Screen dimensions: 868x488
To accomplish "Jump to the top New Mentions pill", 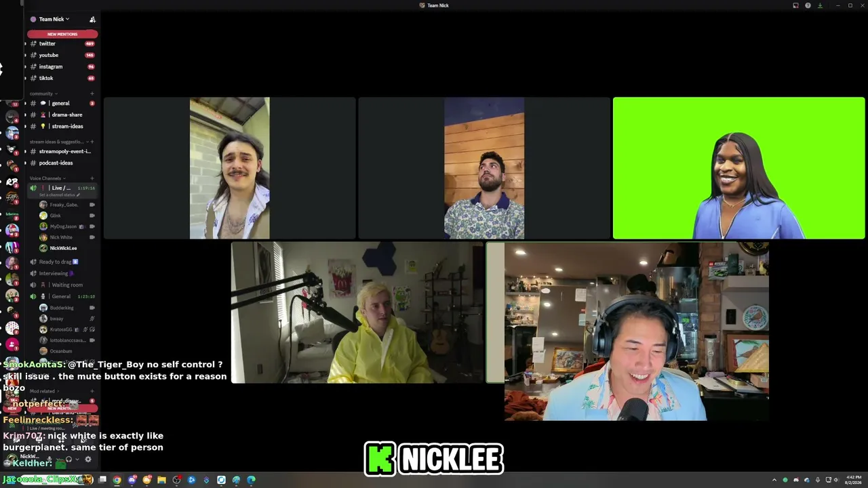I will [x=62, y=34].
